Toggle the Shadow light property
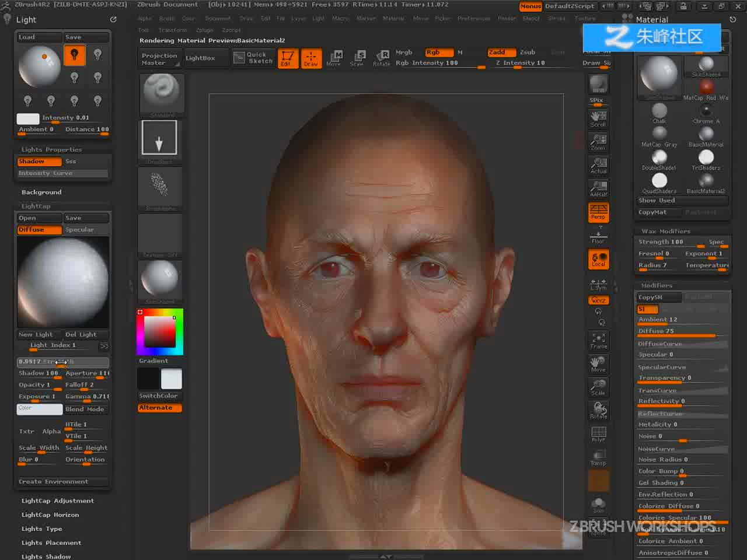Viewport: 747px width, 560px height. (x=39, y=162)
